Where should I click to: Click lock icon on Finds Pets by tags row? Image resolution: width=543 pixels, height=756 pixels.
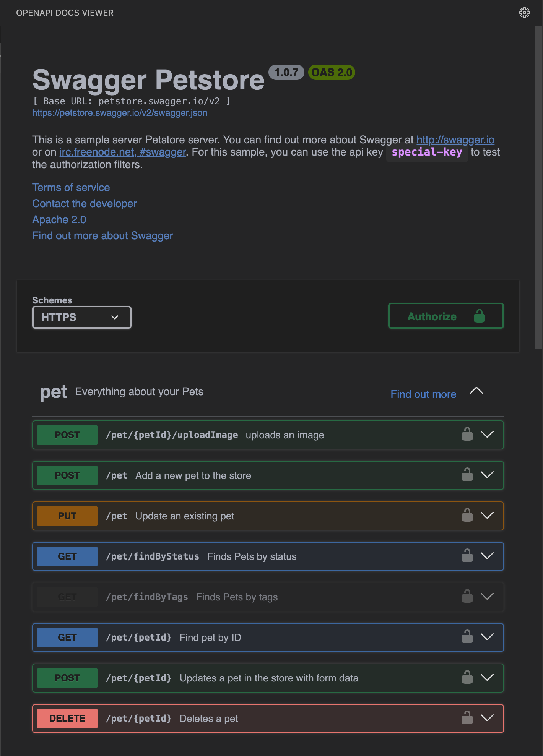tap(467, 596)
